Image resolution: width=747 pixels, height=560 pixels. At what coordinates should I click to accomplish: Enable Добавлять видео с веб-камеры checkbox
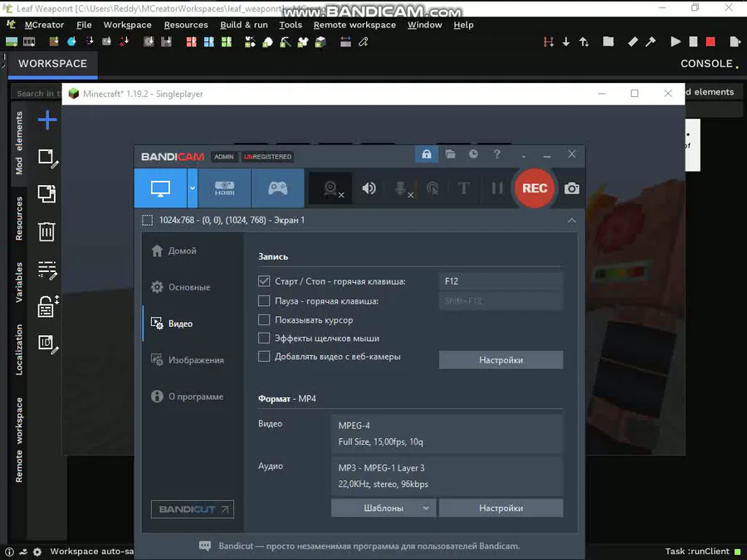264,356
